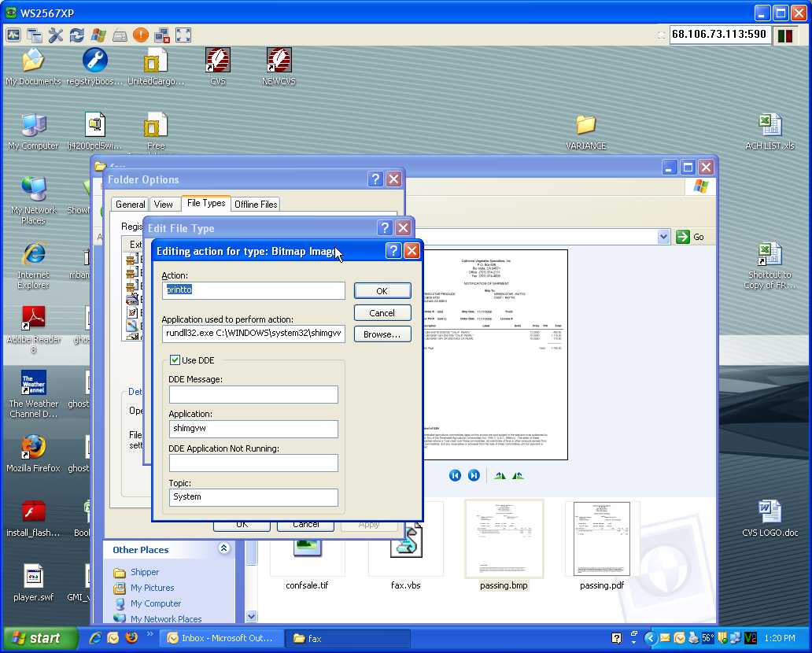Expand hidden system tray icons

[651, 638]
